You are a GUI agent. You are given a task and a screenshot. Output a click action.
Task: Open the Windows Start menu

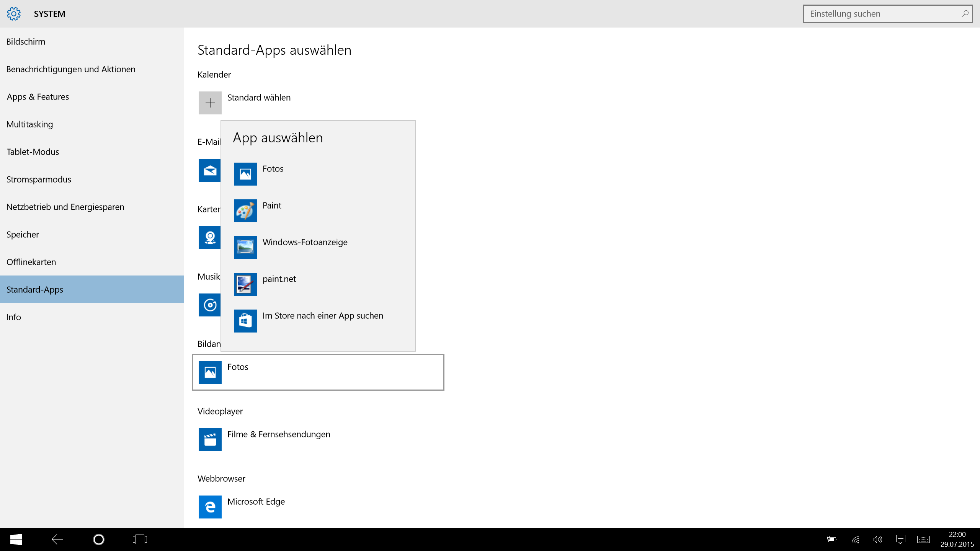(x=16, y=540)
